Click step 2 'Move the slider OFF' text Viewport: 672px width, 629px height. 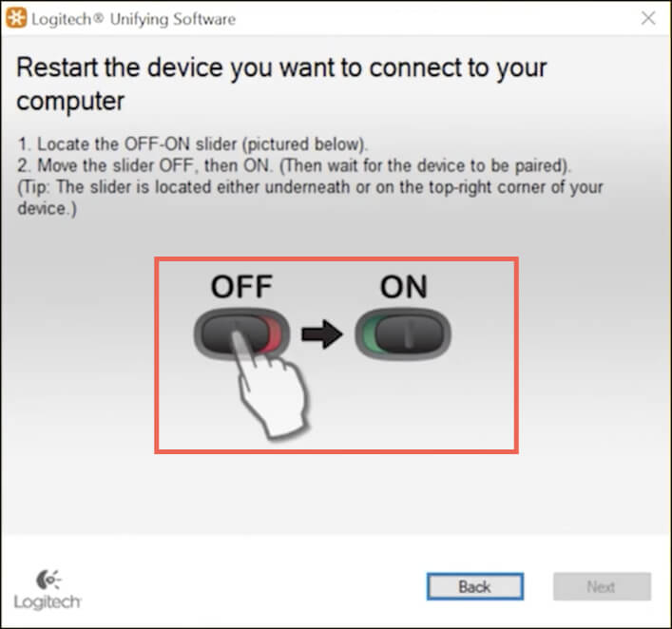[x=294, y=166]
